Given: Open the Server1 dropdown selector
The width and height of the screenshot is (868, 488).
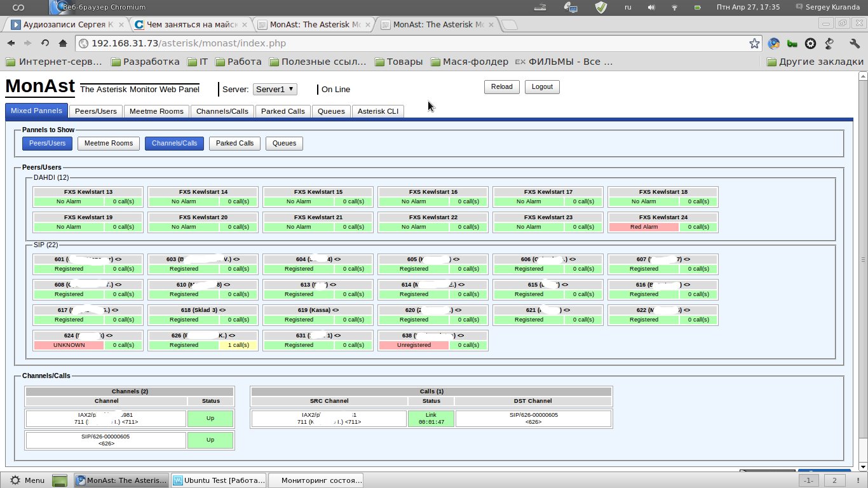Looking at the screenshot, I should coord(275,90).
